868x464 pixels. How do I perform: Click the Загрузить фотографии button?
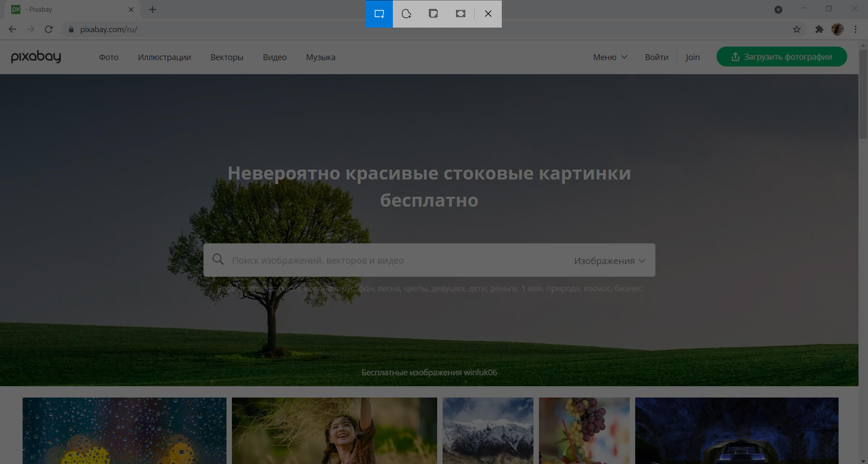782,57
